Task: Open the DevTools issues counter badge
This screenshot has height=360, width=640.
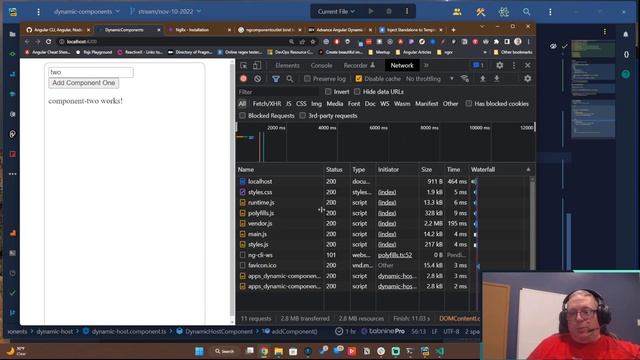Action: pos(478,65)
